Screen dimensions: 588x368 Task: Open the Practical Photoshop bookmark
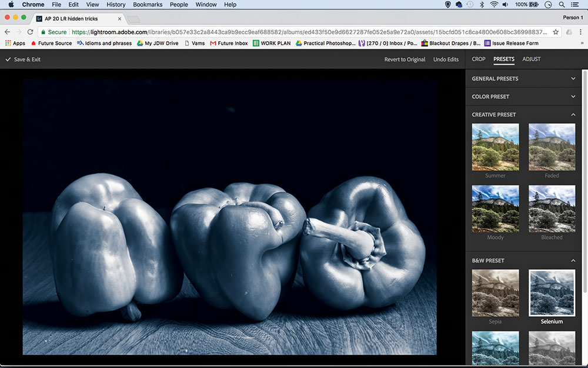point(326,43)
